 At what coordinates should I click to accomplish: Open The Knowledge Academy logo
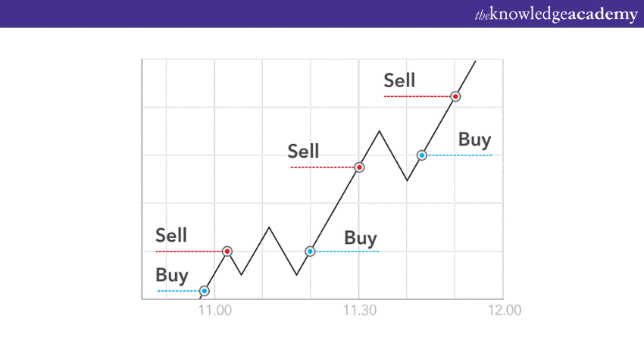click(x=555, y=14)
